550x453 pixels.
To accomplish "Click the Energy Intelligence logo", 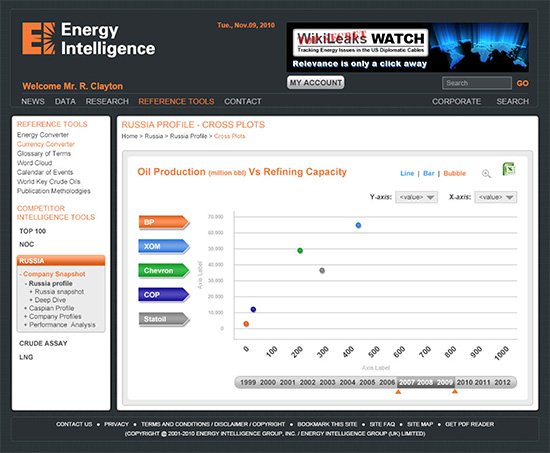I will [88, 39].
